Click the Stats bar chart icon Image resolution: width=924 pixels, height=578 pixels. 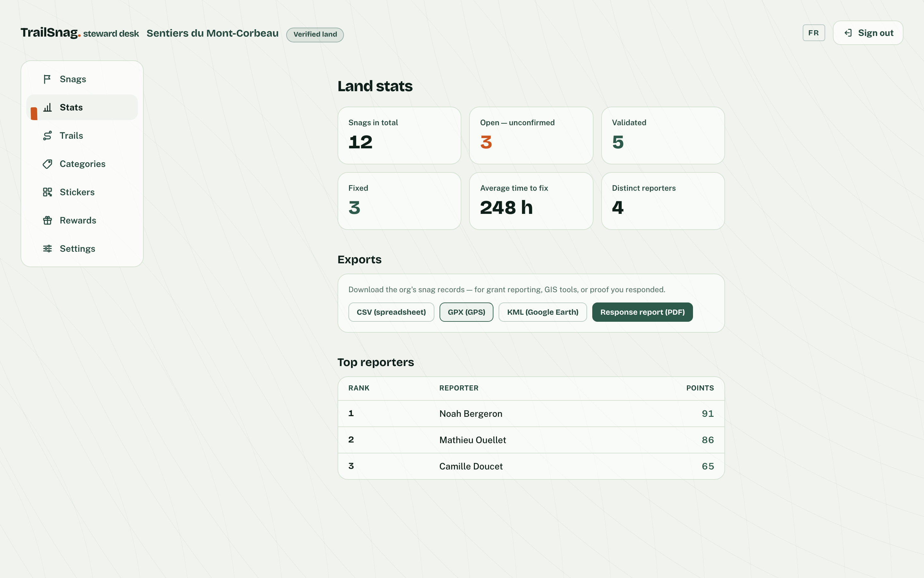[x=47, y=108]
